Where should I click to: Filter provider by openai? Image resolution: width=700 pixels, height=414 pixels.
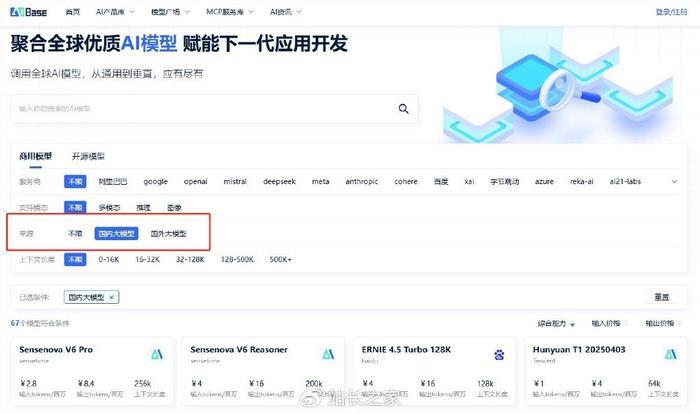click(x=196, y=181)
